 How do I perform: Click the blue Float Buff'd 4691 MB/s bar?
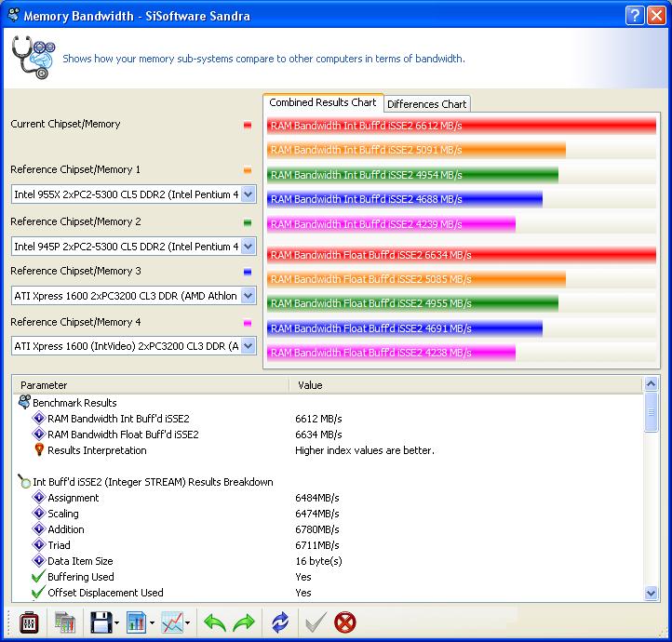(x=405, y=328)
